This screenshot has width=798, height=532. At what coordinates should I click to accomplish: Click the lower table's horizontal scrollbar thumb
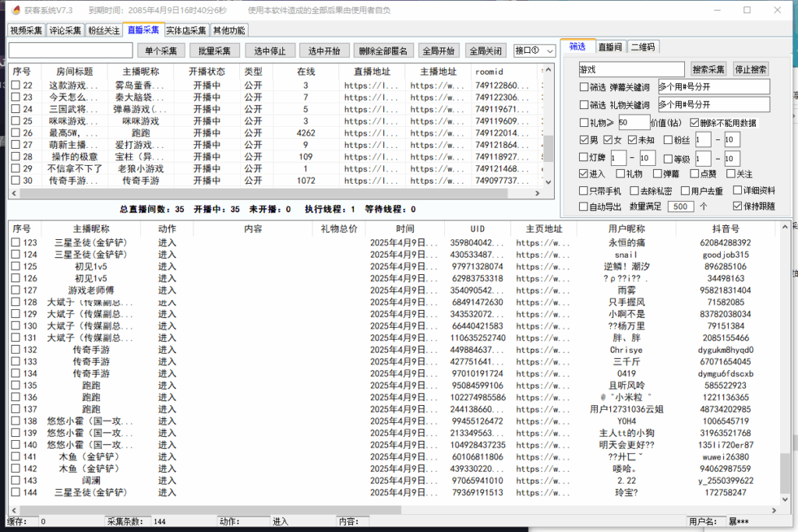click(210, 510)
